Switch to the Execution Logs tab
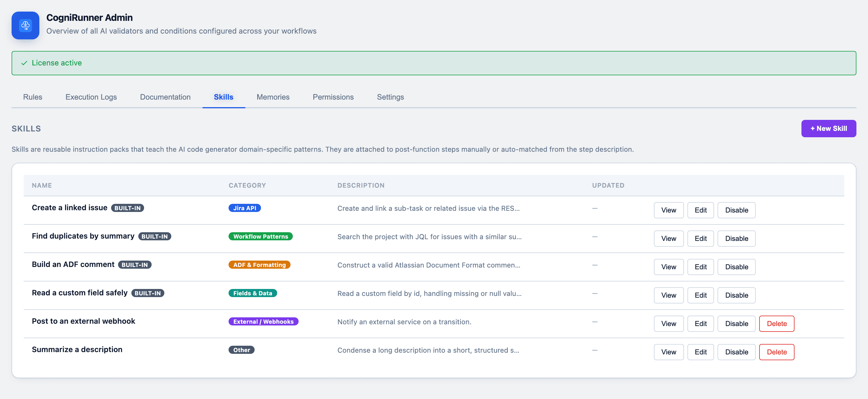This screenshot has width=868, height=399. pyautogui.click(x=91, y=97)
